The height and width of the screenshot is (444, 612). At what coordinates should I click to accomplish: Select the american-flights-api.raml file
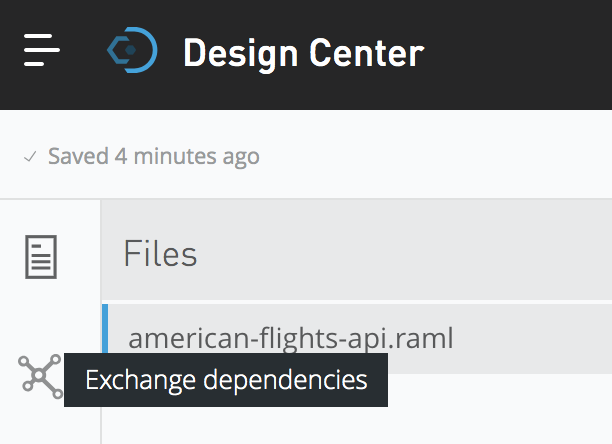point(357,338)
